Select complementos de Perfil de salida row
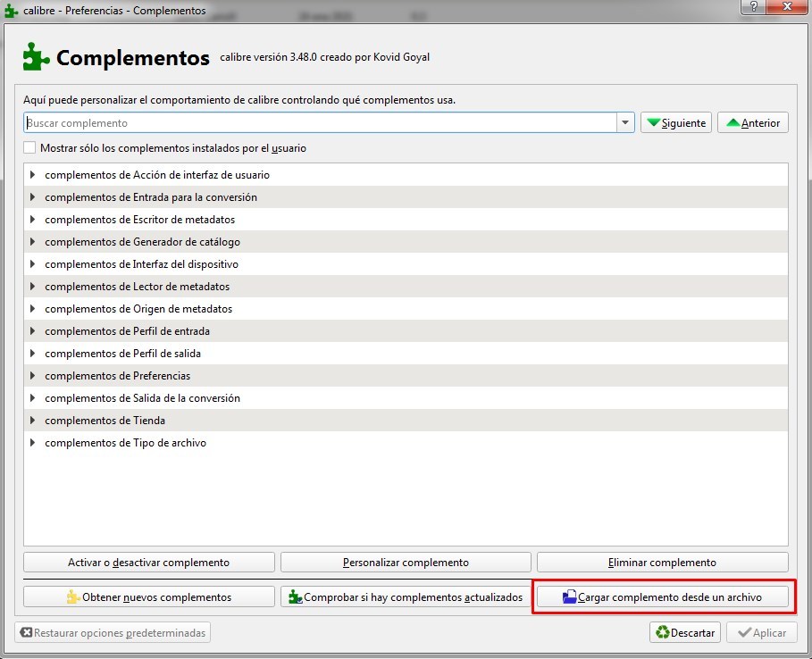 coord(122,354)
